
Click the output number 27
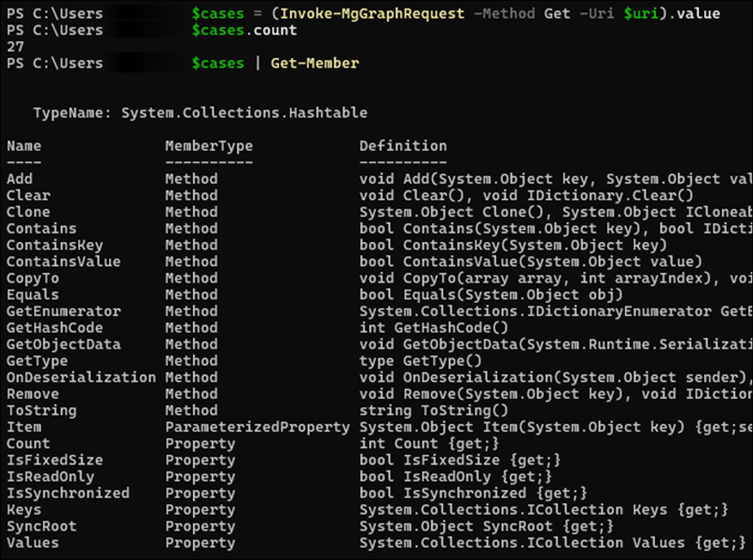point(15,47)
